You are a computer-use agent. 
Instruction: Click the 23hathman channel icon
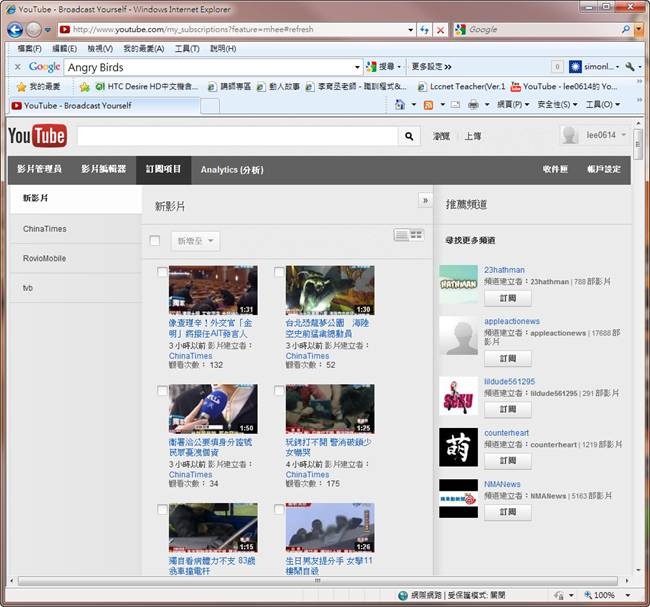(458, 284)
